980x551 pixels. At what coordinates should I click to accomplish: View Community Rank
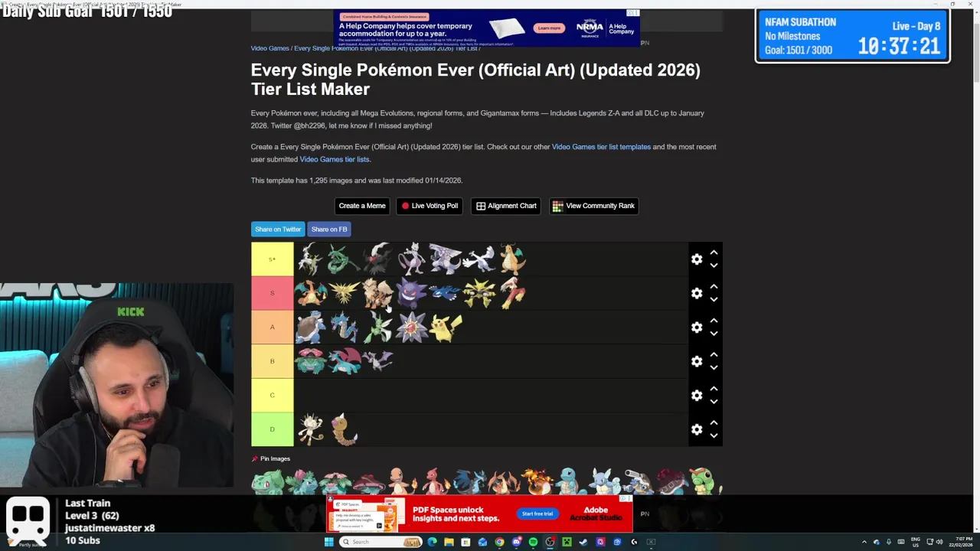click(x=594, y=206)
